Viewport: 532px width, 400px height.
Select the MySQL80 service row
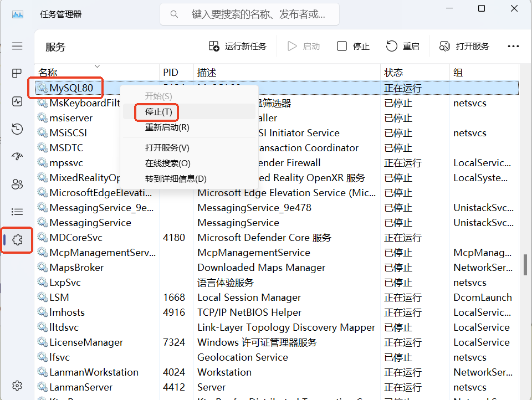[x=277, y=88]
